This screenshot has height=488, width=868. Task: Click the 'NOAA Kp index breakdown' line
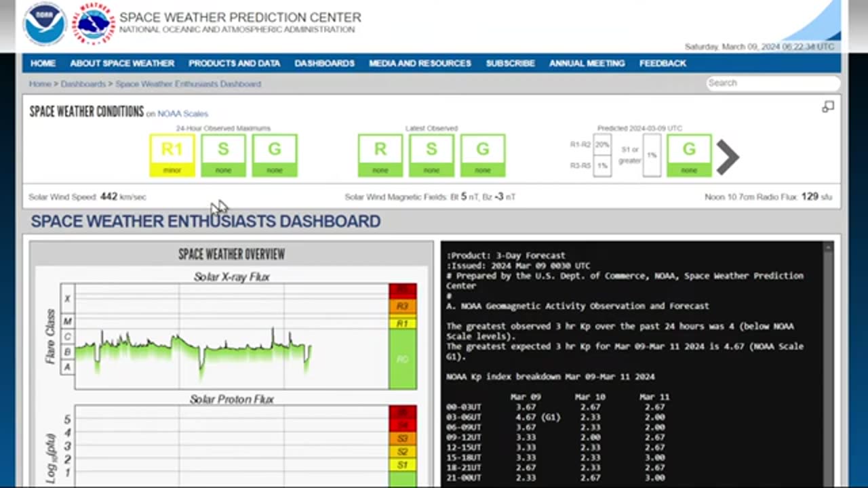pyautogui.click(x=551, y=376)
